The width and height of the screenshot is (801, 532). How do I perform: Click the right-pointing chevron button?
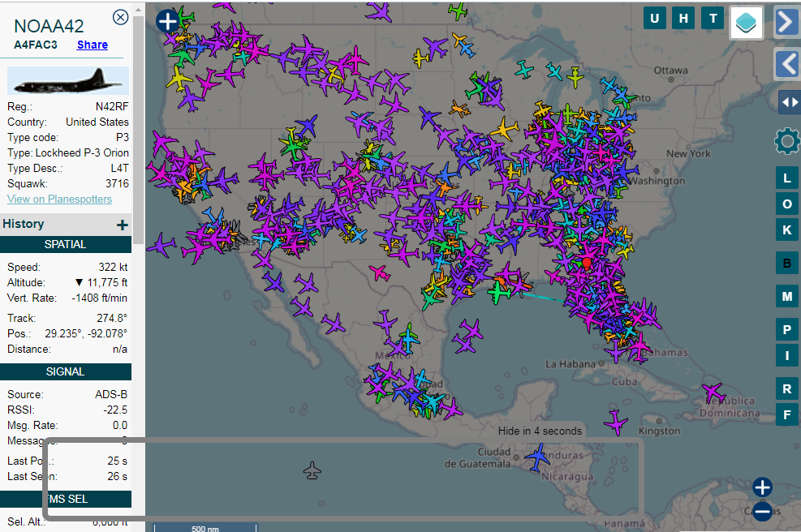pos(787,22)
